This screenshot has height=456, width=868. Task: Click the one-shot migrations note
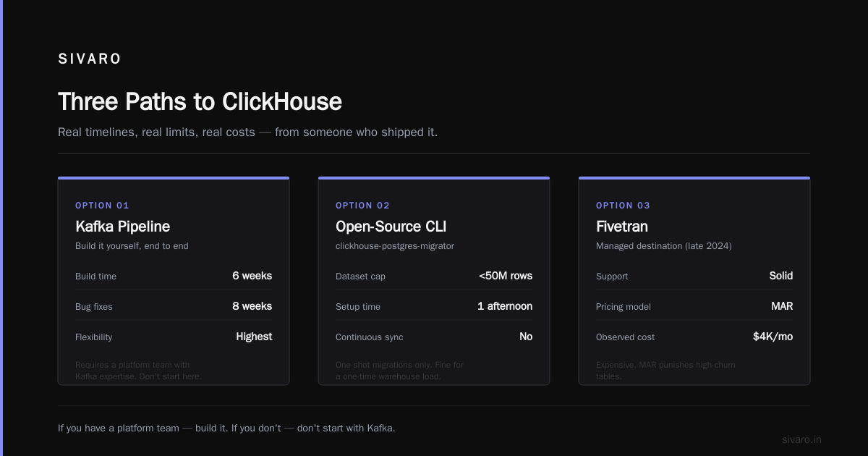(400, 371)
